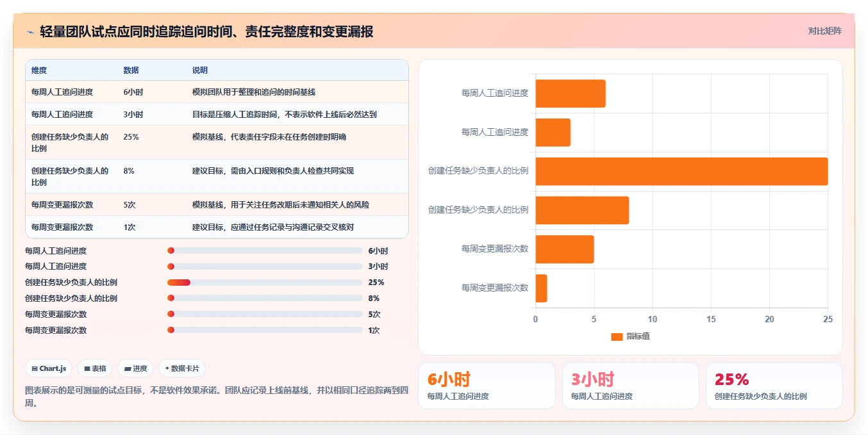868x435 pixels.
Task: Click the 1次 cell in the data table
Action: (x=129, y=227)
